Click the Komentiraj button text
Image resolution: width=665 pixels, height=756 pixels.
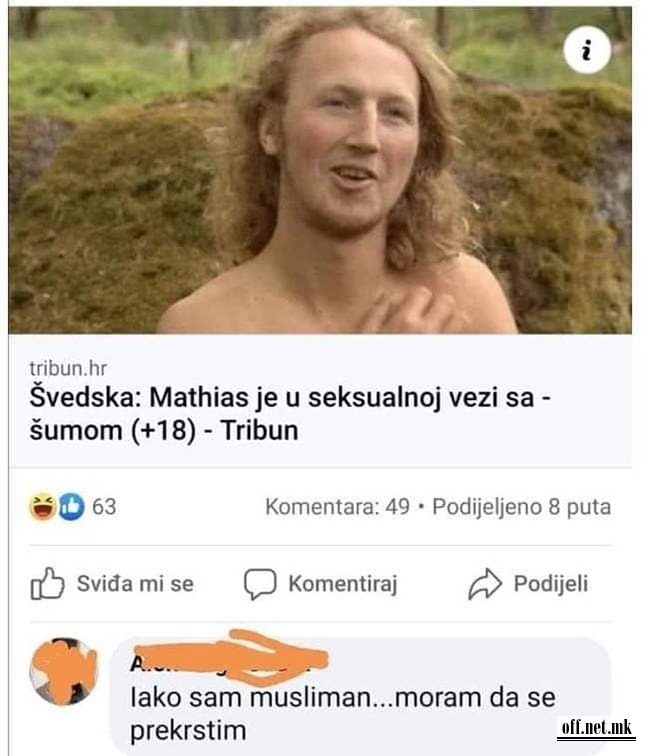pos(343,584)
